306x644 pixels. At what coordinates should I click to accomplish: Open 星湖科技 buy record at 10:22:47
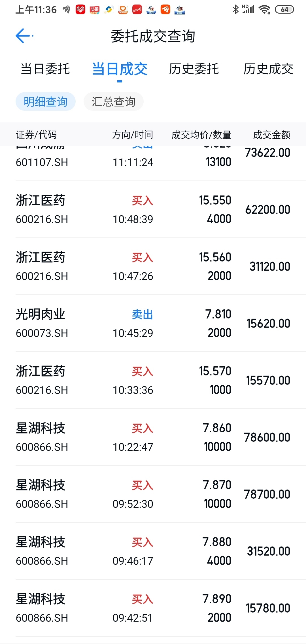tap(153, 437)
